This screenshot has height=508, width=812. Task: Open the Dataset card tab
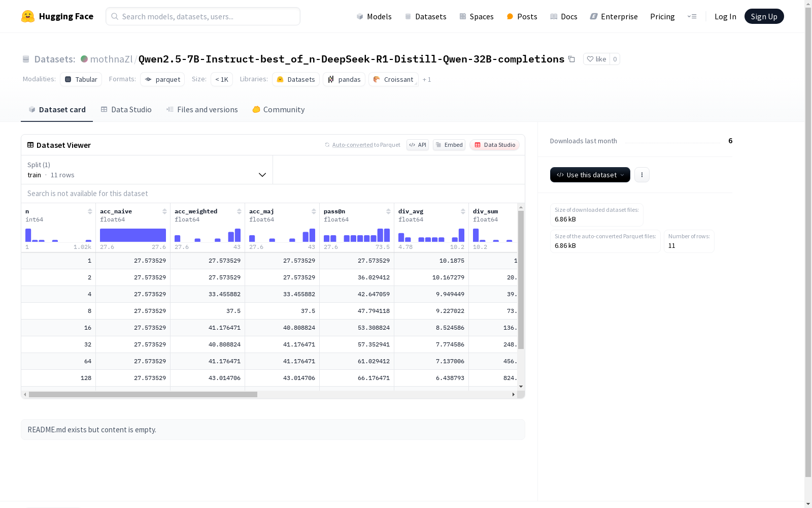[57, 110]
